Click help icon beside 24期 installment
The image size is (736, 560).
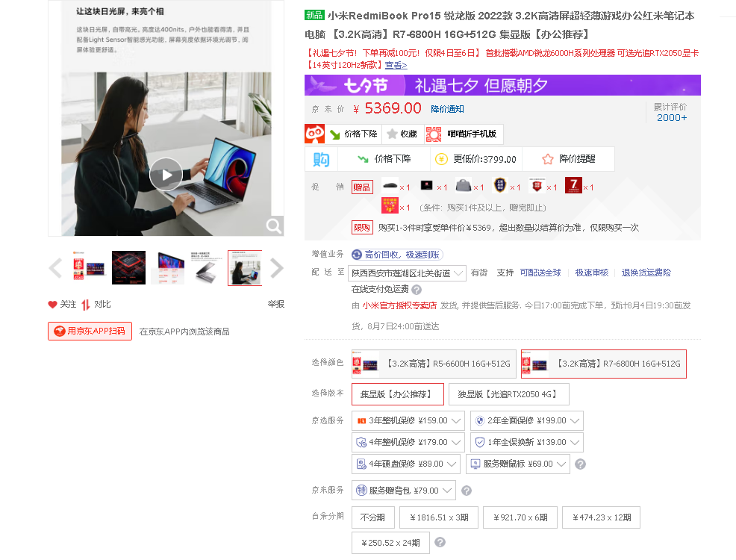pos(440,542)
